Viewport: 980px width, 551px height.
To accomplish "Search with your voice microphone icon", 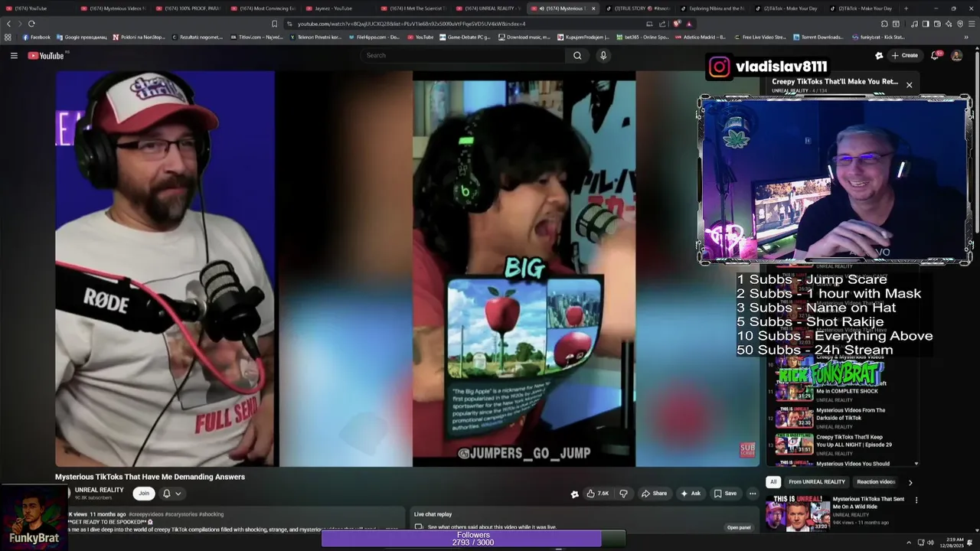I will (x=603, y=55).
